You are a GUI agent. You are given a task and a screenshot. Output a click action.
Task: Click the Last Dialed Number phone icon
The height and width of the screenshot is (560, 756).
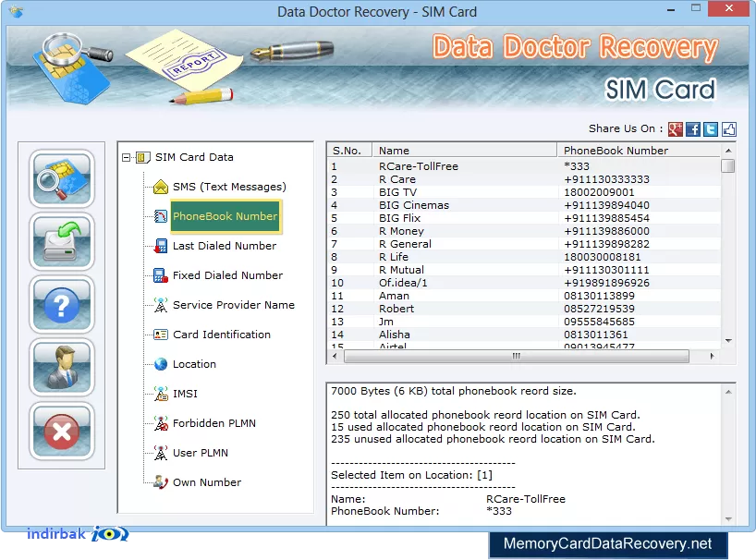tap(161, 246)
